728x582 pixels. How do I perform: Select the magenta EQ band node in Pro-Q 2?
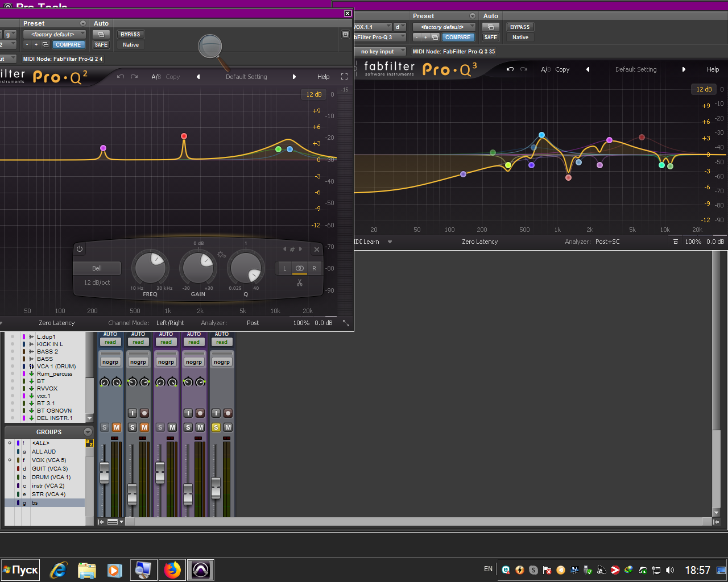point(103,148)
